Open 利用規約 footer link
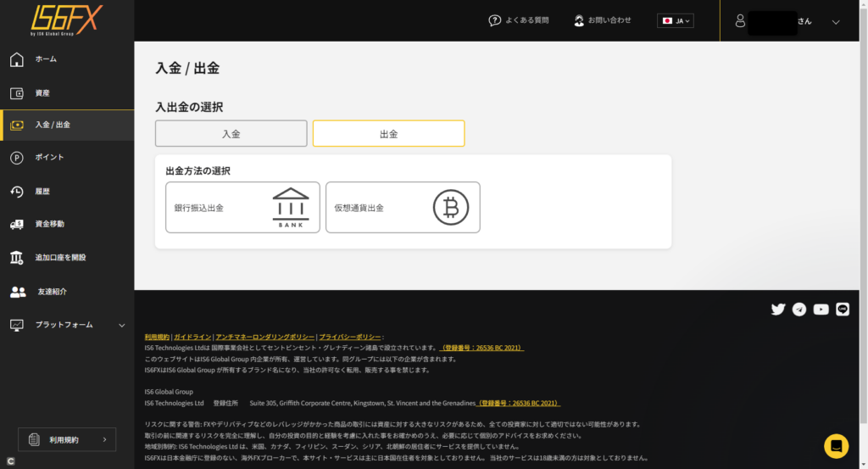 click(x=157, y=337)
